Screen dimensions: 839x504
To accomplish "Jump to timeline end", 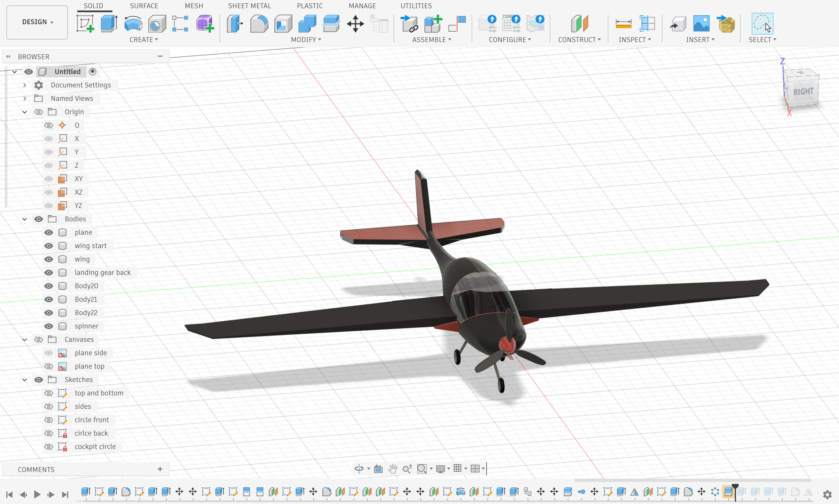I will [x=65, y=494].
